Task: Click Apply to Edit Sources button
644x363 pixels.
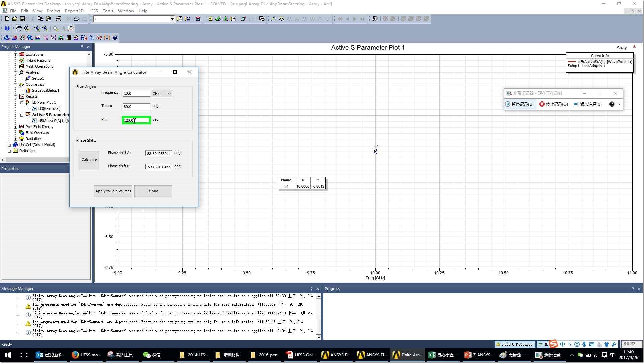Action: (x=113, y=191)
